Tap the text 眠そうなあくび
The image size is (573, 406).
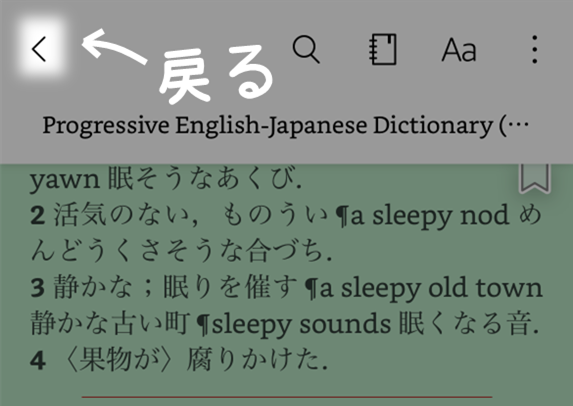tap(202, 179)
